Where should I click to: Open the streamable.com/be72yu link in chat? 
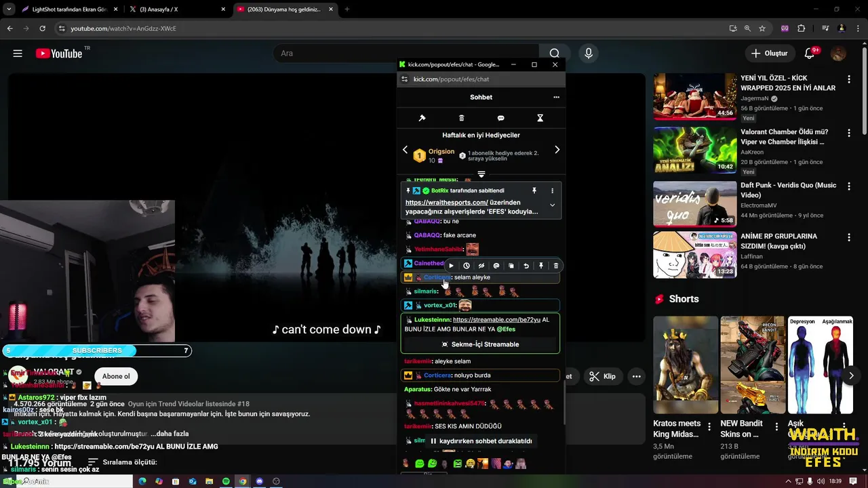496,320
